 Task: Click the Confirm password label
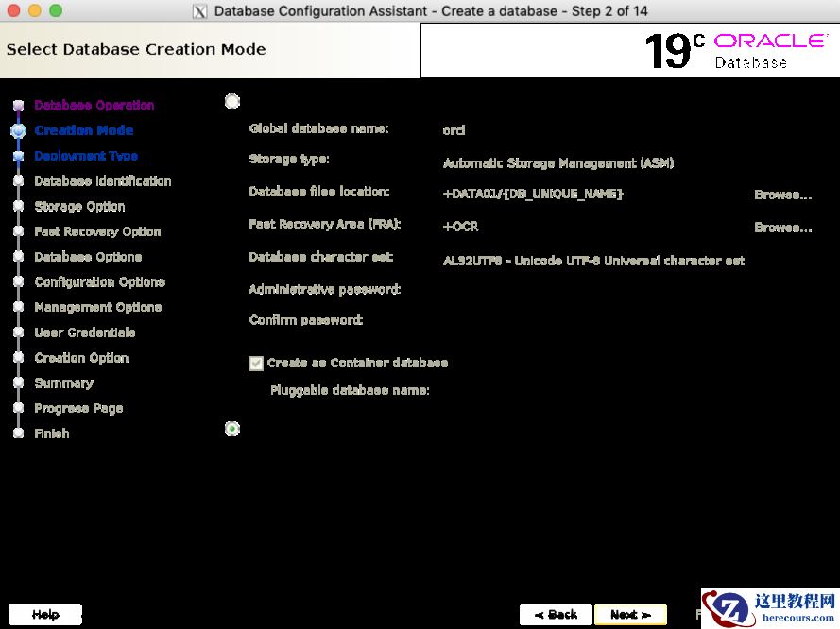[x=306, y=320]
